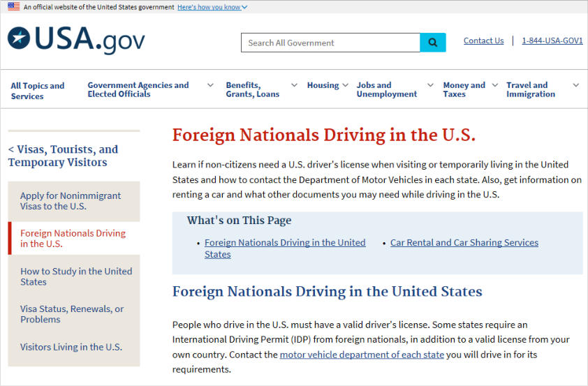The image size is (588, 386).
Task: Expand the Housing menu chevron
Action: pyautogui.click(x=344, y=85)
